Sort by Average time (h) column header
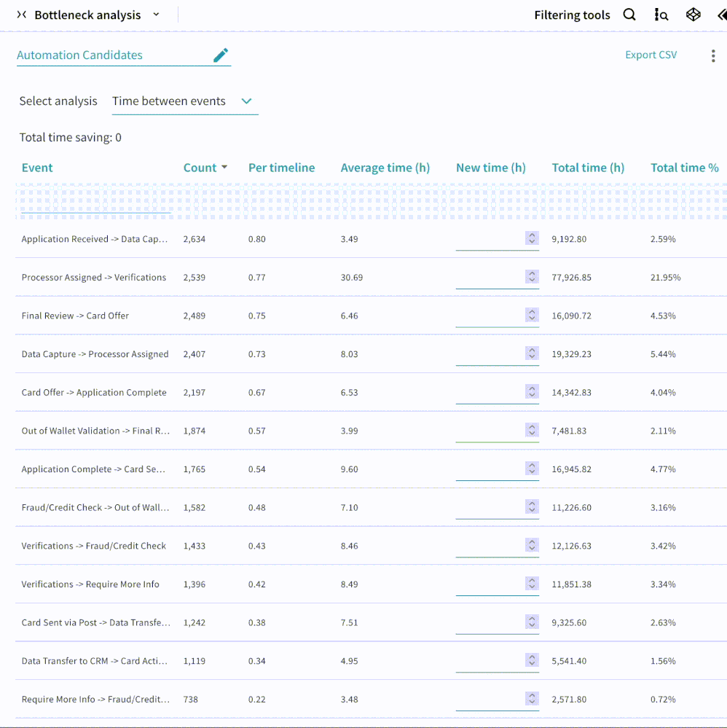 click(385, 168)
